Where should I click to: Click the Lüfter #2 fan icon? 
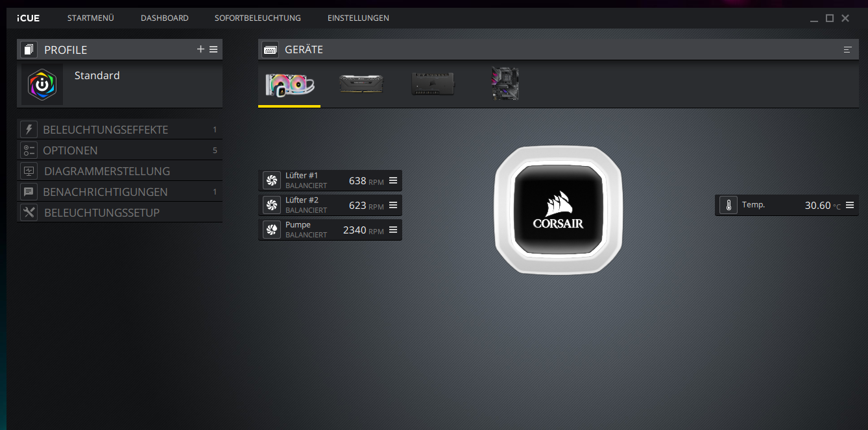coord(271,205)
